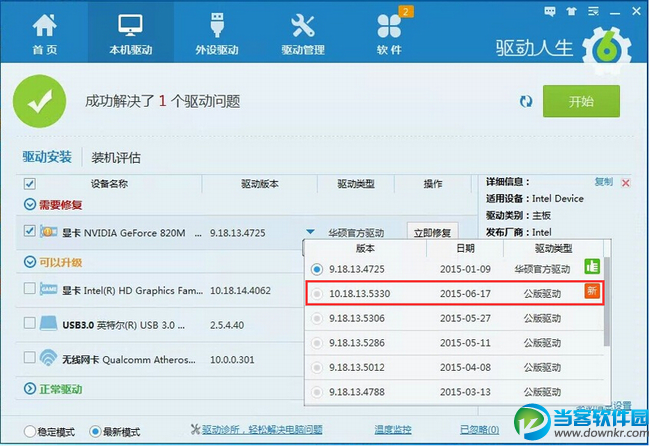Open the skin T-shirt icon
Viewport: 650px width, 447px height.
(572, 11)
